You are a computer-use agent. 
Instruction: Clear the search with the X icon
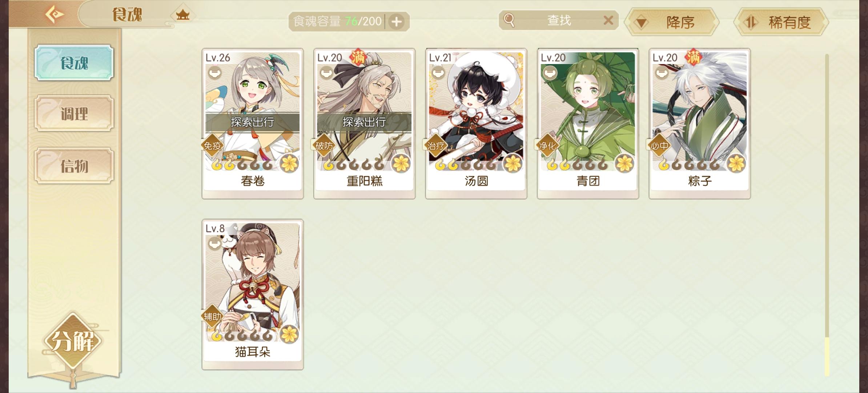pyautogui.click(x=608, y=20)
